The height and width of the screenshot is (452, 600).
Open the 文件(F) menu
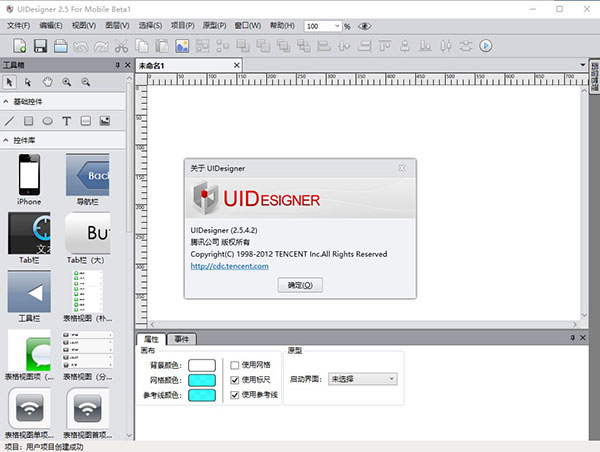[x=18, y=26]
